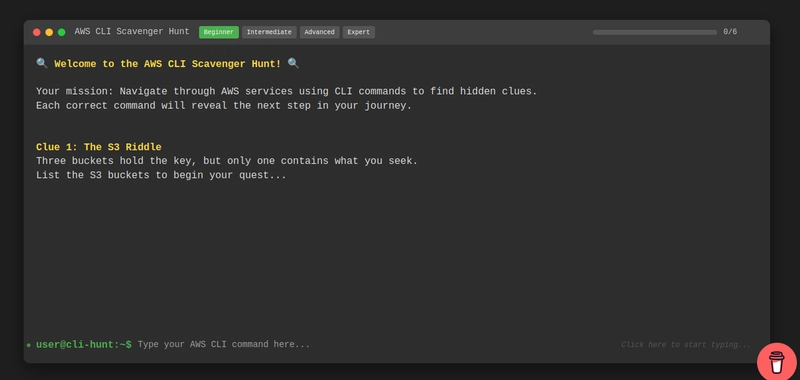Switch to Expert difficulty

(359, 32)
